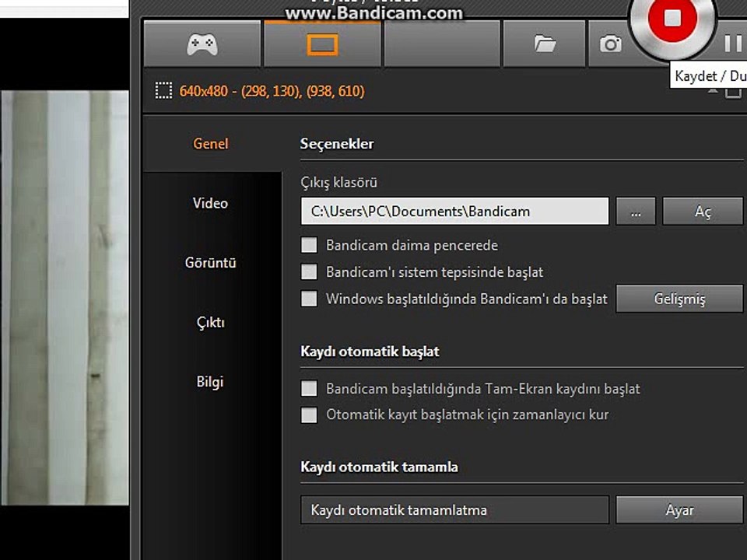Select the screen rectangle recording mode icon

[322, 44]
